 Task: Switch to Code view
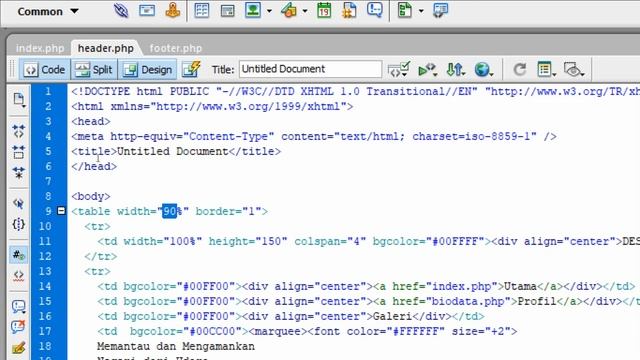pos(45,70)
